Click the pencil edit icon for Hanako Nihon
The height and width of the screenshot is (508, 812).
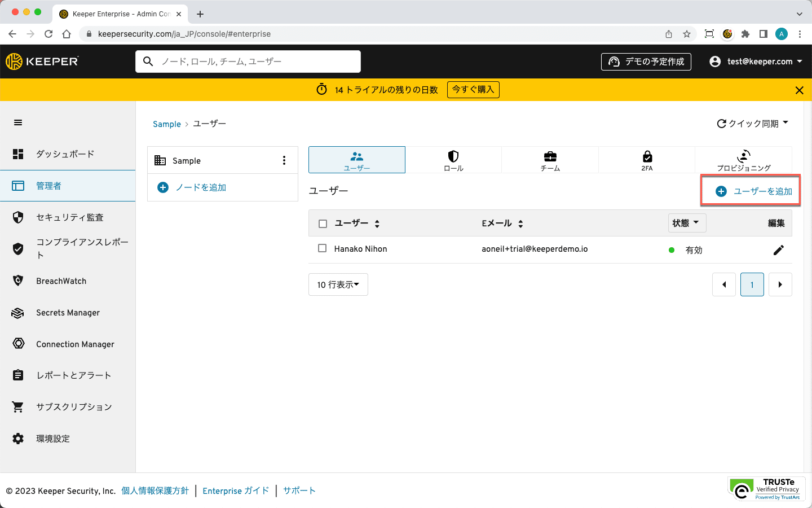(x=778, y=250)
